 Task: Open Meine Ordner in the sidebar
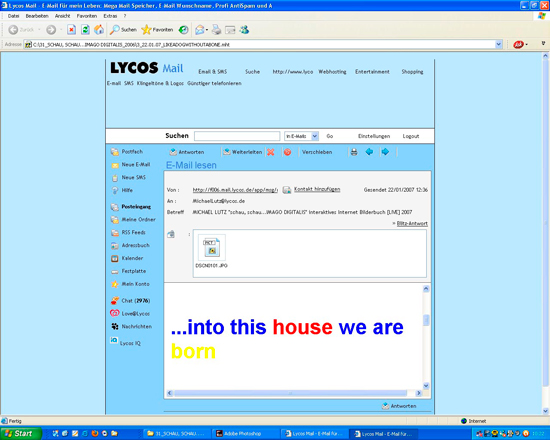coord(133,220)
